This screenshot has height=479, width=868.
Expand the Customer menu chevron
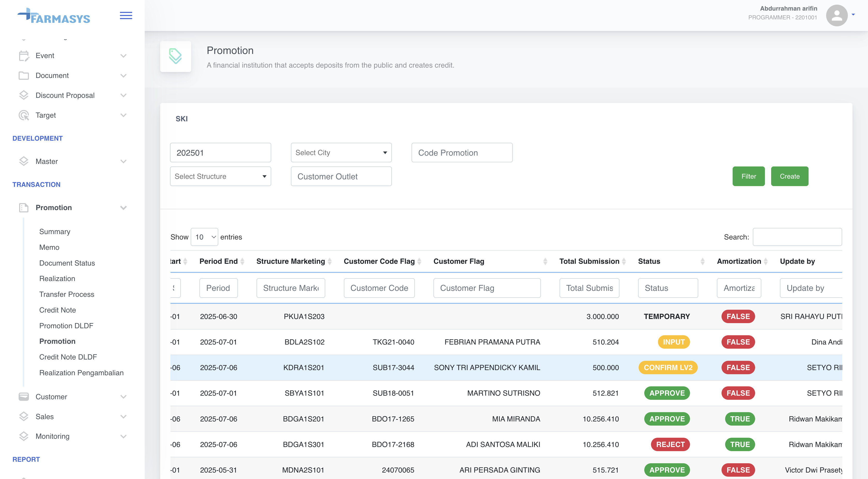tap(123, 397)
